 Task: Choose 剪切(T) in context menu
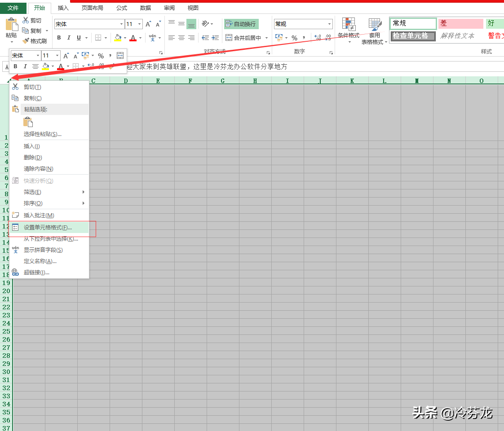tap(49, 87)
